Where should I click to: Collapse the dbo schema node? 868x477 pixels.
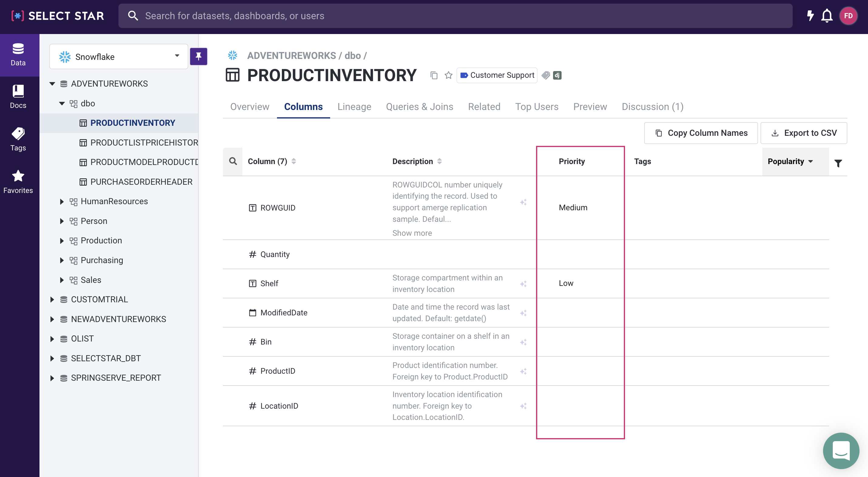click(x=62, y=104)
